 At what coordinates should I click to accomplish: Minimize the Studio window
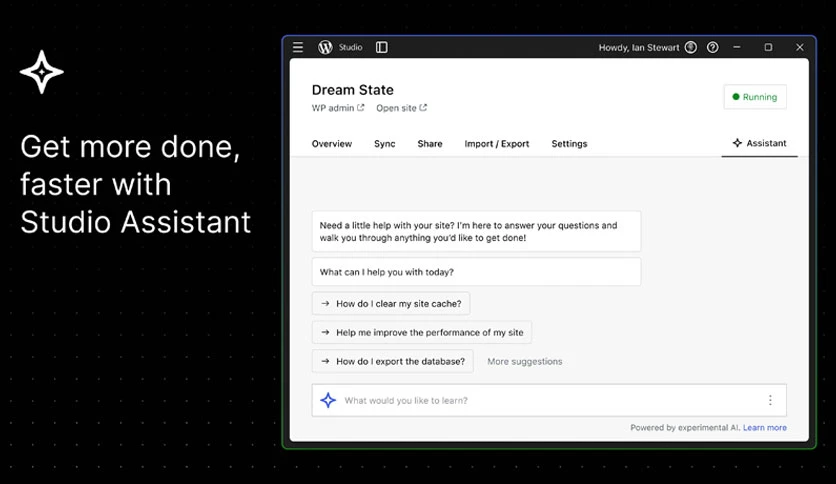click(x=737, y=47)
